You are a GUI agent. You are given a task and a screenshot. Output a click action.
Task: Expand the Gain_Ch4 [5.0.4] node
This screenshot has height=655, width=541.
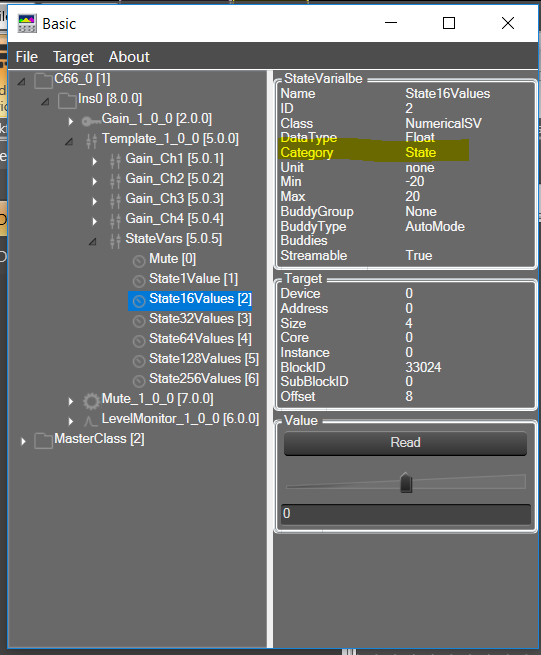(x=95, y=221)
